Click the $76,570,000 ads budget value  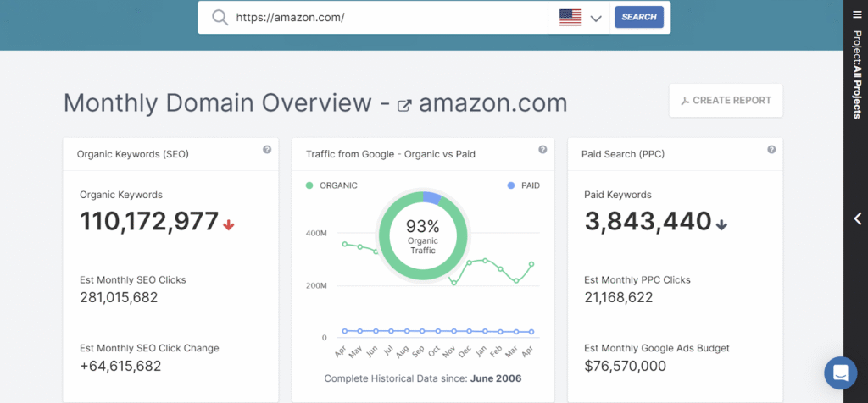point(626,366)
